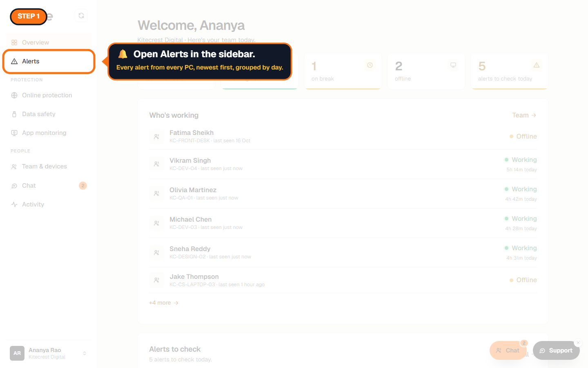This screenshot has width=588, height=368.
Task: Click the "Who's working" heading
Action: tap(174, 115)
